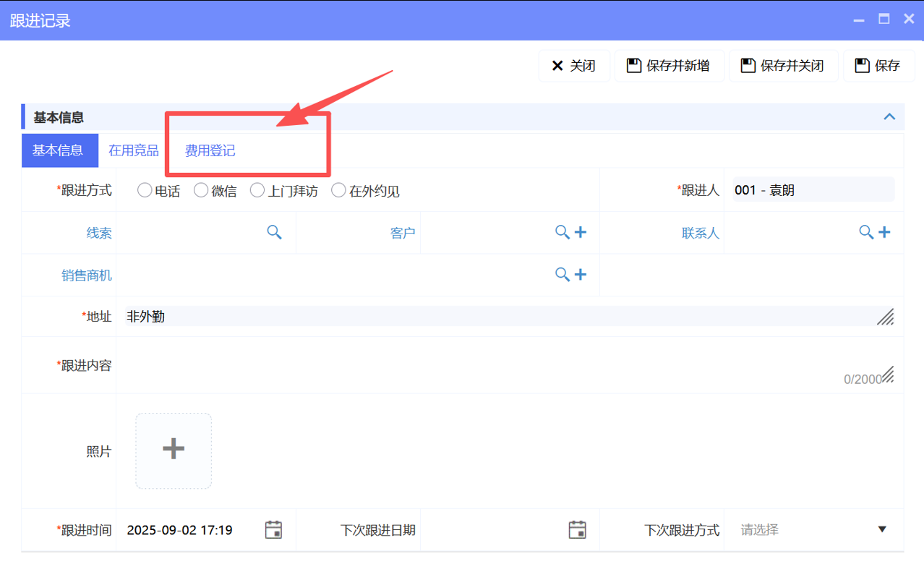Click the search magnifier next to 线索
The width and height of the screenshot is (924, 577).
[x=274, y=232]
